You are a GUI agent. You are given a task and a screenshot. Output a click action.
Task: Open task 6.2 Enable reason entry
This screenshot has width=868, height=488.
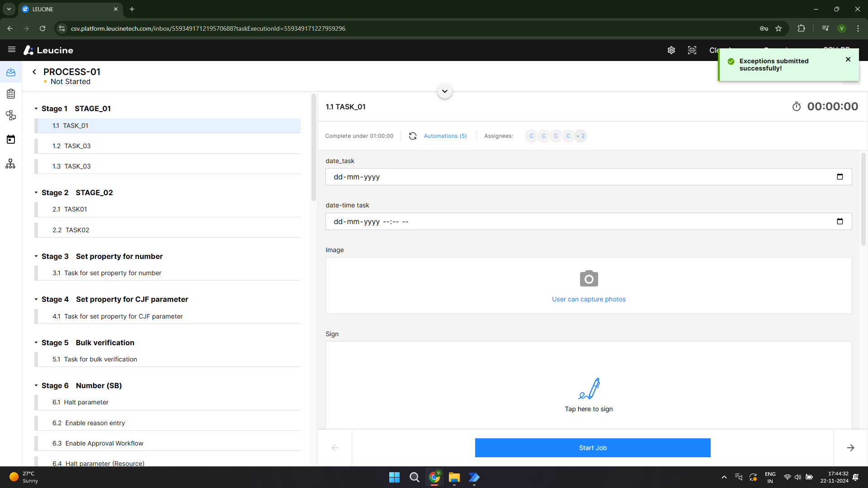[168, 423]
